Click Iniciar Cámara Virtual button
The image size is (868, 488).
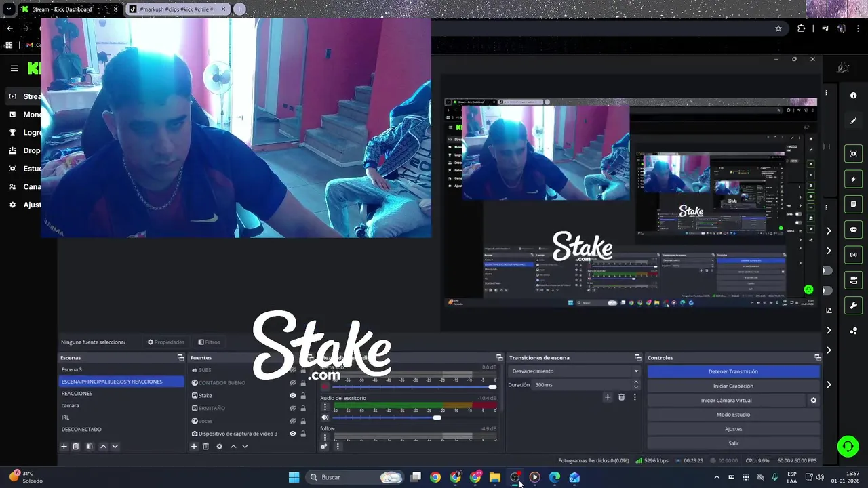[x=726, y=400]
